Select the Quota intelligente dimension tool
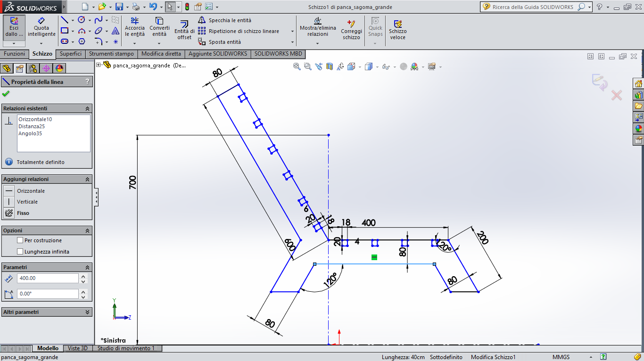The image size is (644, 361). (x=41, y=28)
